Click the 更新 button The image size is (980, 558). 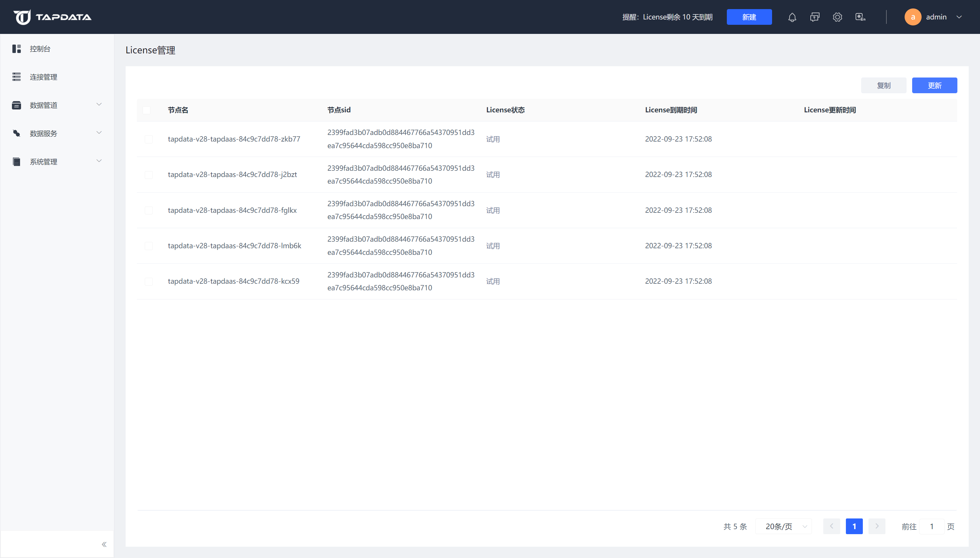point(934,85)
